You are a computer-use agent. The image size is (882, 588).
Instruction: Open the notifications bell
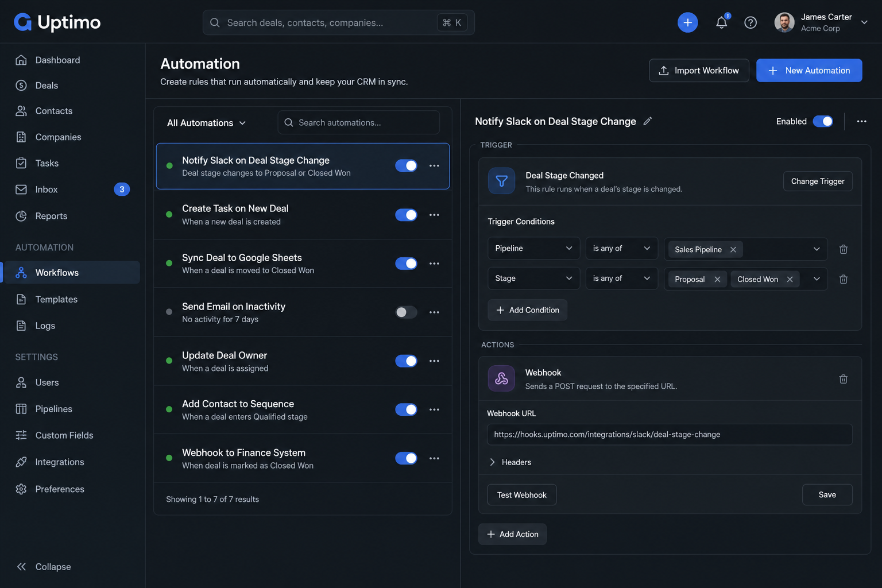tap(722, 22)
